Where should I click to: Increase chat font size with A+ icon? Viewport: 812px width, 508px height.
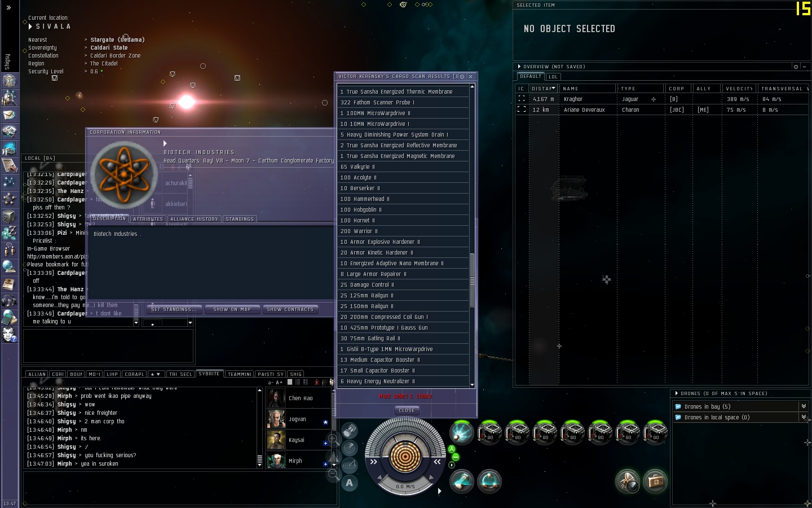tap(279, 382)
